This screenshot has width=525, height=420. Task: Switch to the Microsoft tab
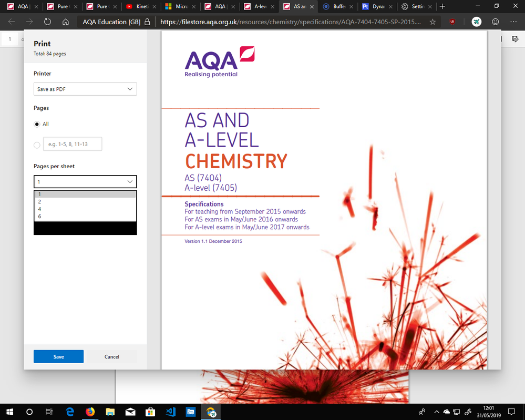pos(180,6)
